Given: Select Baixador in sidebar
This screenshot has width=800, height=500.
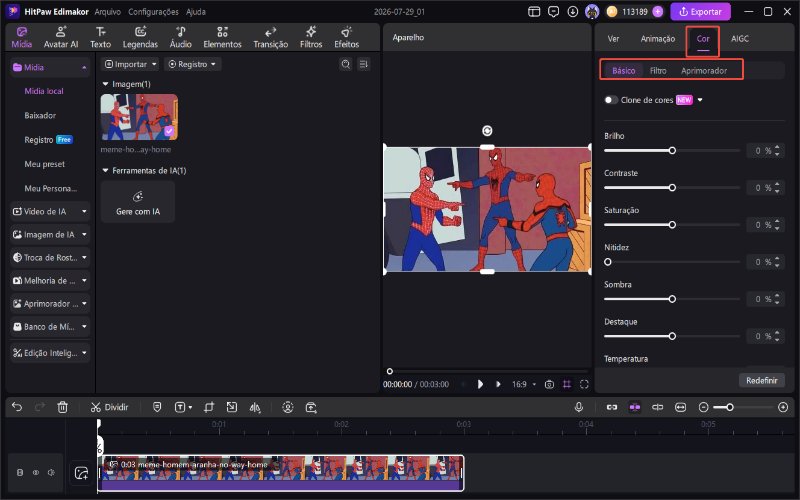Looking at the screenshot, I should 40,115.
